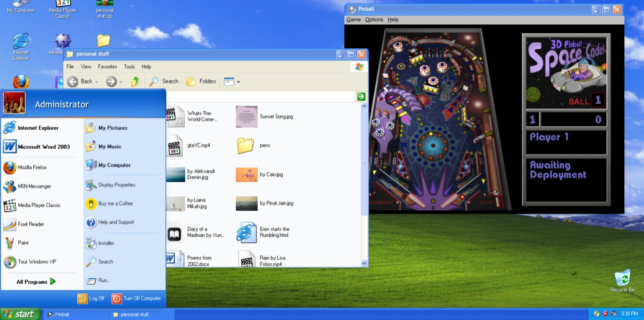Click Log Off button
The width and height of the screenshot is (644, 320).
tap(91, 298)
